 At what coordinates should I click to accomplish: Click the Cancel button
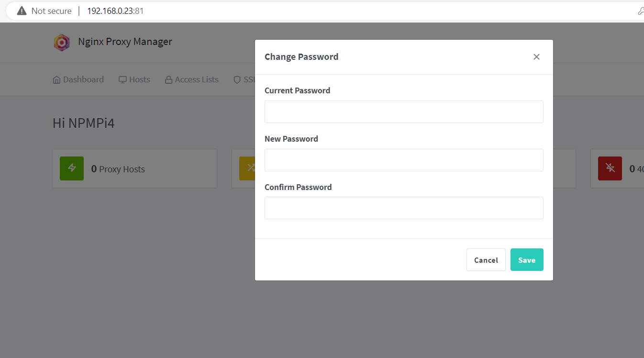point(486,259)
